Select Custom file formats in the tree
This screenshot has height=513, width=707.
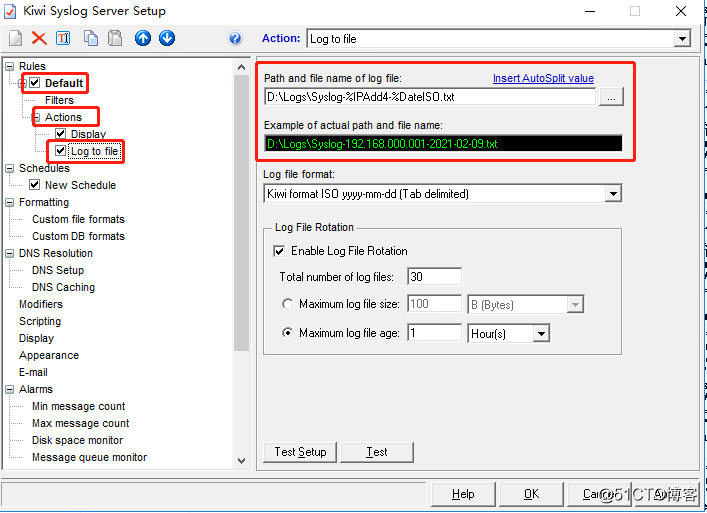tap(78, 219)
